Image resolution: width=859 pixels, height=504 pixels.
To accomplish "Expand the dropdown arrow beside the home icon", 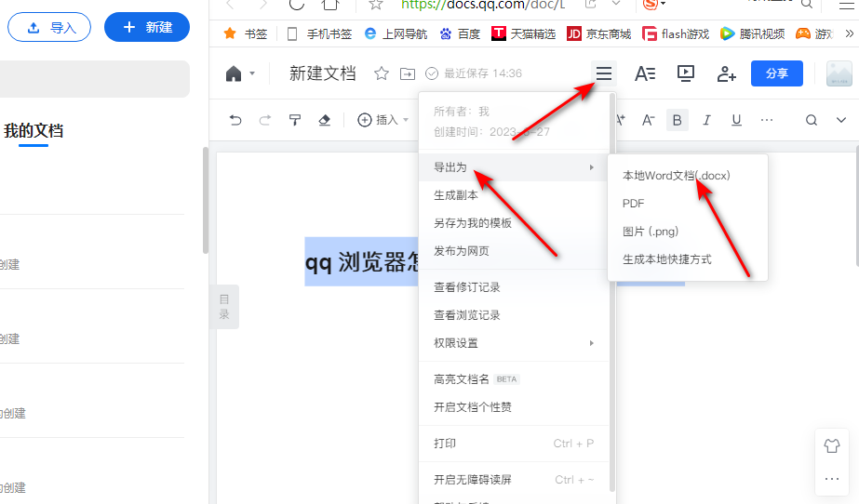I will (252, 73).
